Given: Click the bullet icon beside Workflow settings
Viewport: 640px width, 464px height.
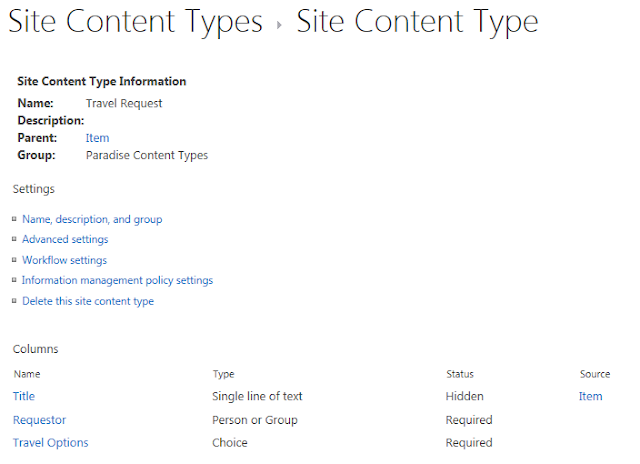Looking at the screenshot, I should point(15,260).
